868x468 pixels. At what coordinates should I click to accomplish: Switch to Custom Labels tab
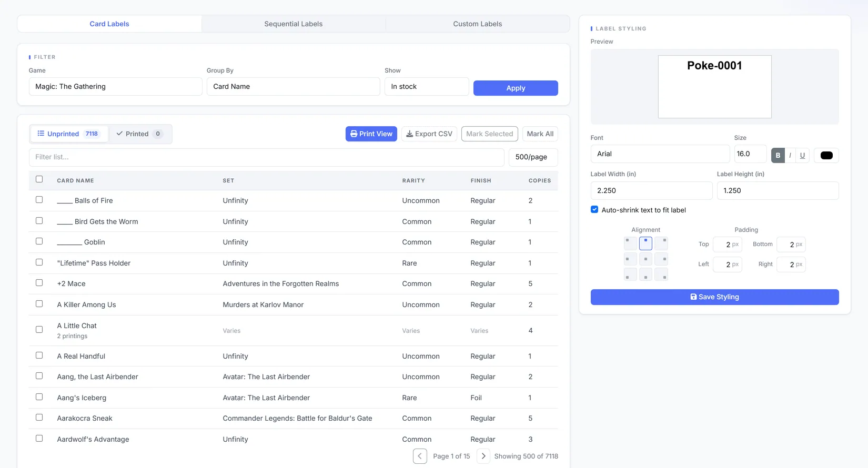click(x=478, y=24)
